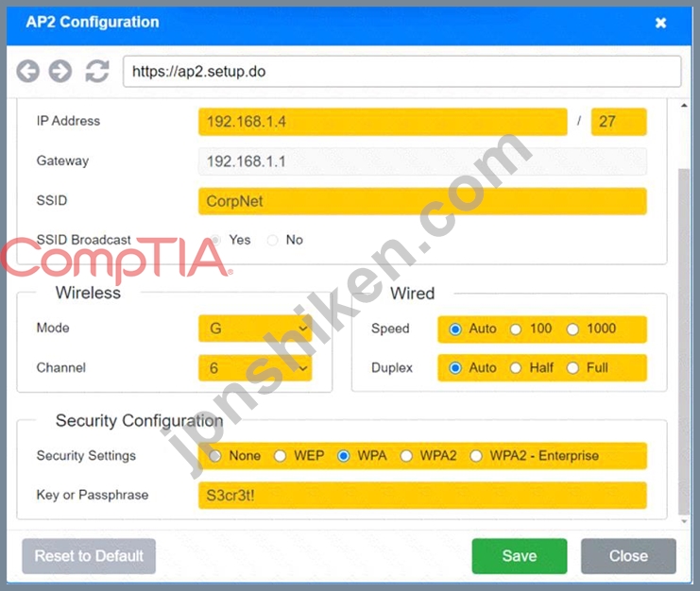Click the Reset to Default button
700x591 pixels.
pos(89,556)
